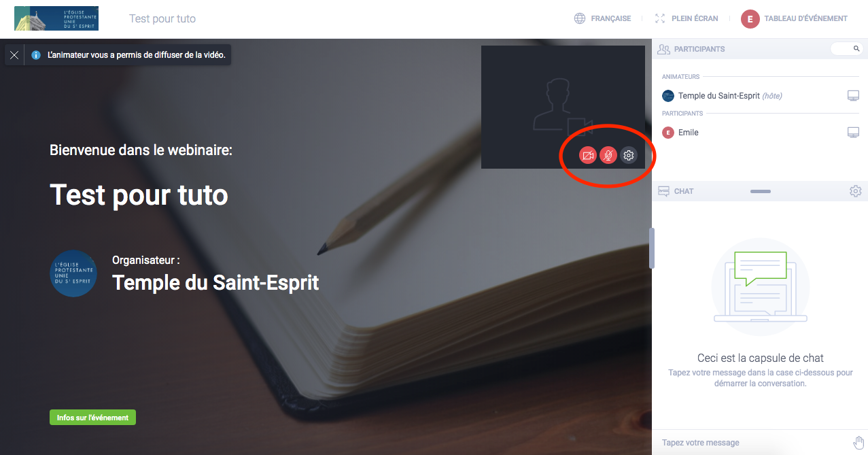Switch to Plein écran mode
The height and width of the screenshot is (455, 868).
click(x=686, y=18)
